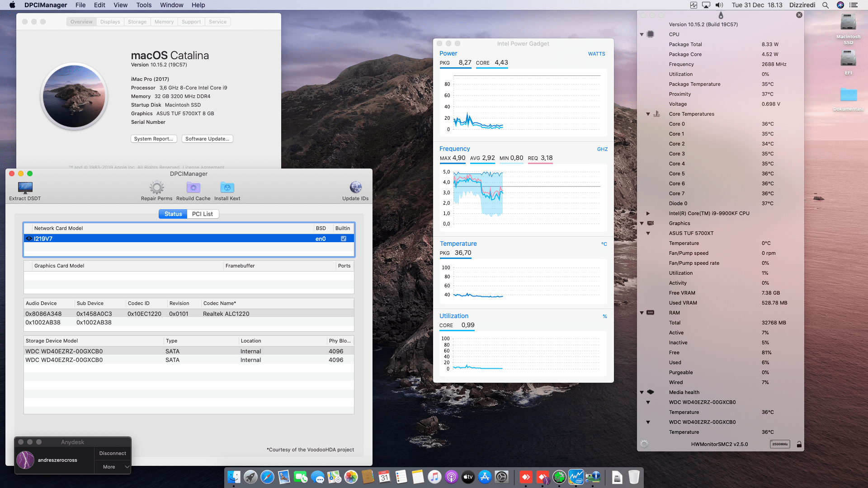Viewport: 868px width, 488px height.
Task: Launch Safari from the dock
Action: [267, 477]
